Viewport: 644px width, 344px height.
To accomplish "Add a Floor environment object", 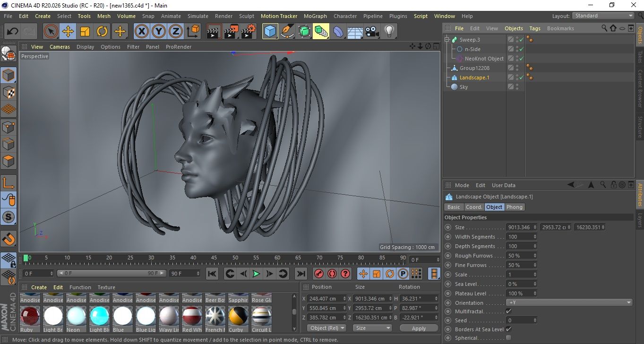I will pos(355,32).
